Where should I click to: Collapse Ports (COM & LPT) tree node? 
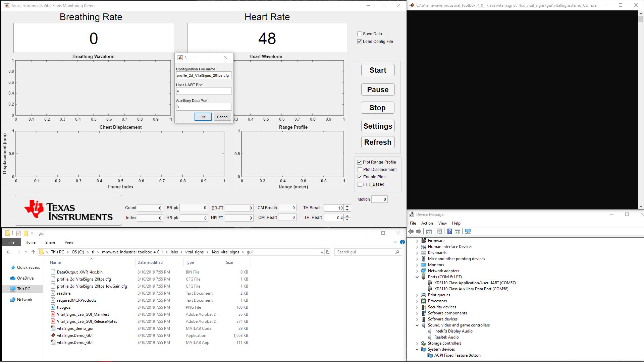pos(417,277)
